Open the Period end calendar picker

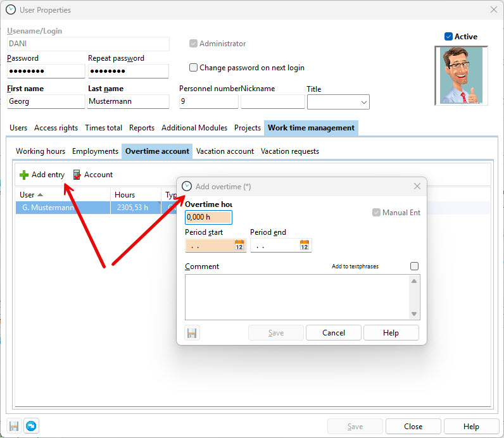coord(305,246)
